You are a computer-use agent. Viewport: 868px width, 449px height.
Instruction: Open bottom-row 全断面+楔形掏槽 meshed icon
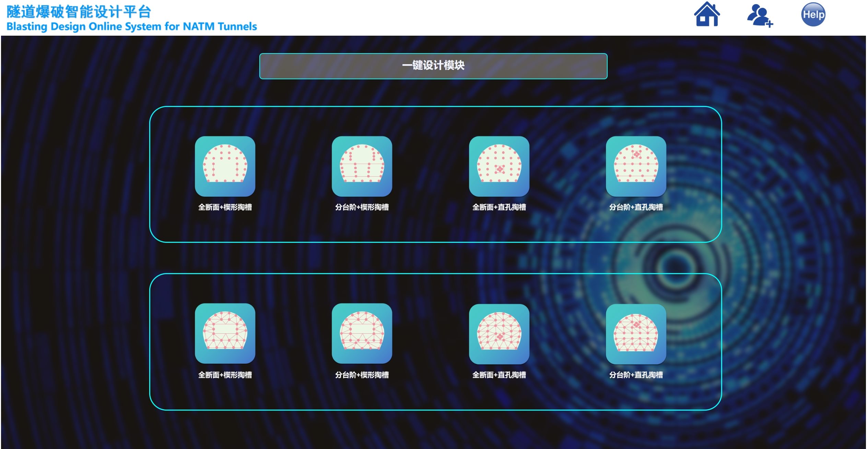pyautogui.click(x=225, y=333)
